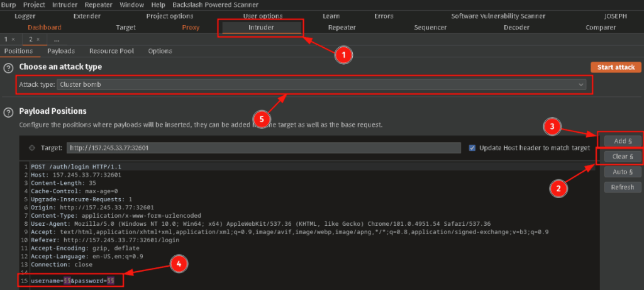644x290 pixels.
Task: Close Intruder tab number 2
Action: point(37,39)
